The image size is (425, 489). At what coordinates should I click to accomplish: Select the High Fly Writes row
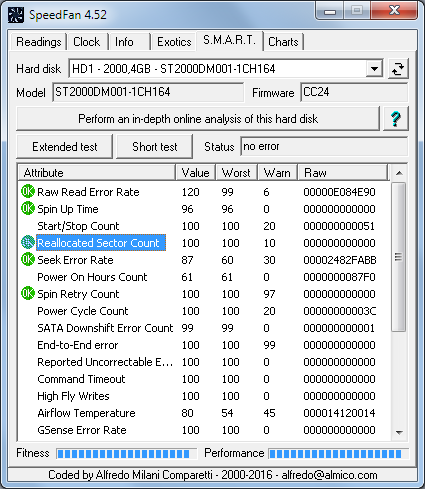204,396
